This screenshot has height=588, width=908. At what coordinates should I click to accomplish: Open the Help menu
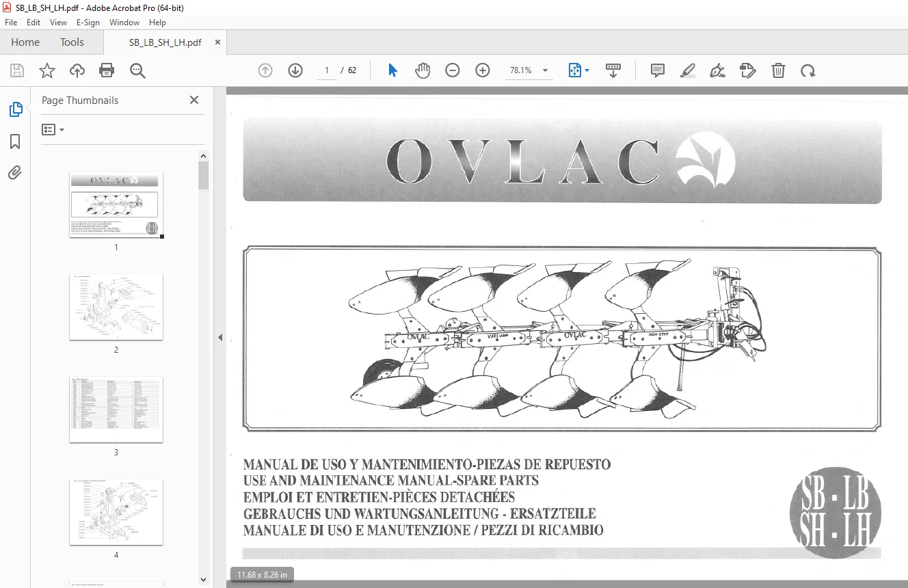click(157, 23)
